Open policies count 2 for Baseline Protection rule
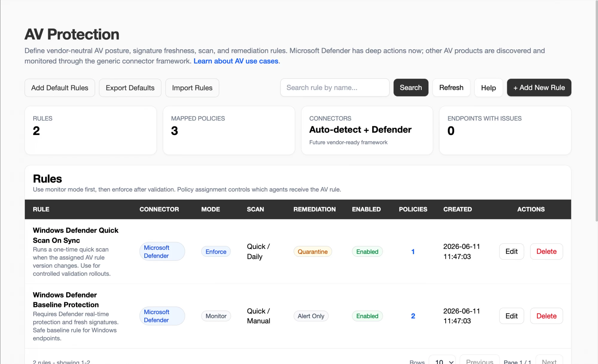Screen dimensions: 598x364 coord(413,316)
